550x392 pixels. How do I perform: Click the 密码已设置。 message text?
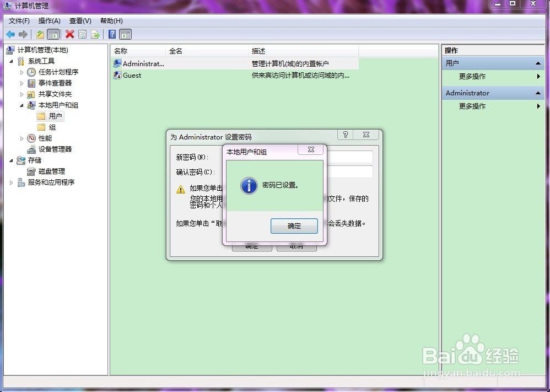(281, 185)
